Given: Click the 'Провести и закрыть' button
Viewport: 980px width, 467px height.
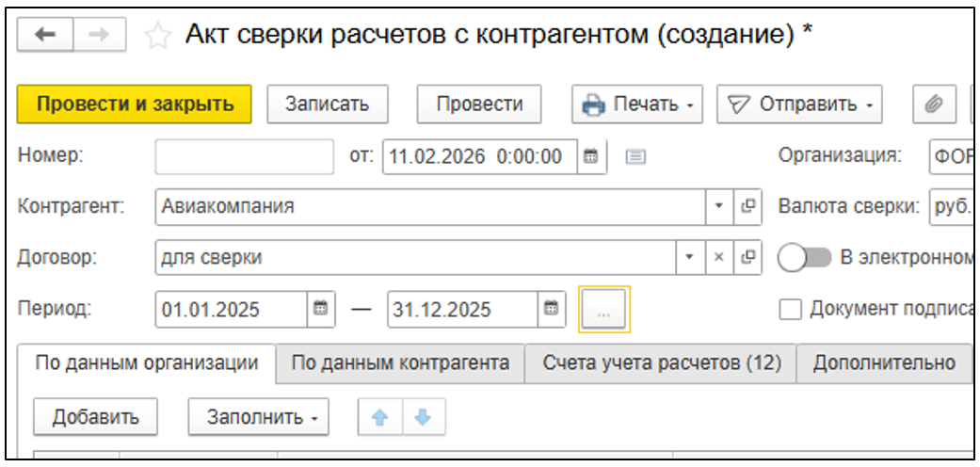Looking at the screenshot, I should 135,105.
